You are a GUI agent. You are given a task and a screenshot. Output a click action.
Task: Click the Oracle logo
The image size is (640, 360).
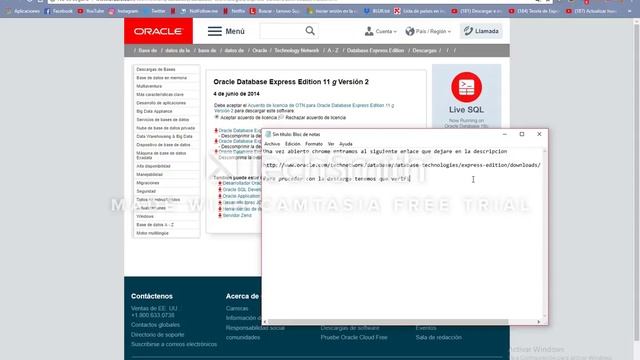tap(158, 31)
